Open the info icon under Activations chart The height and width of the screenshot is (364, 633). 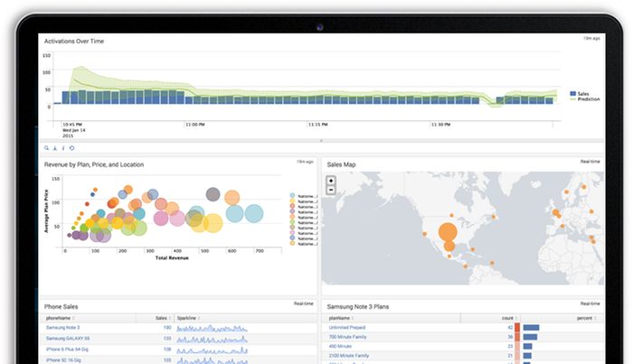coord(62,147)
